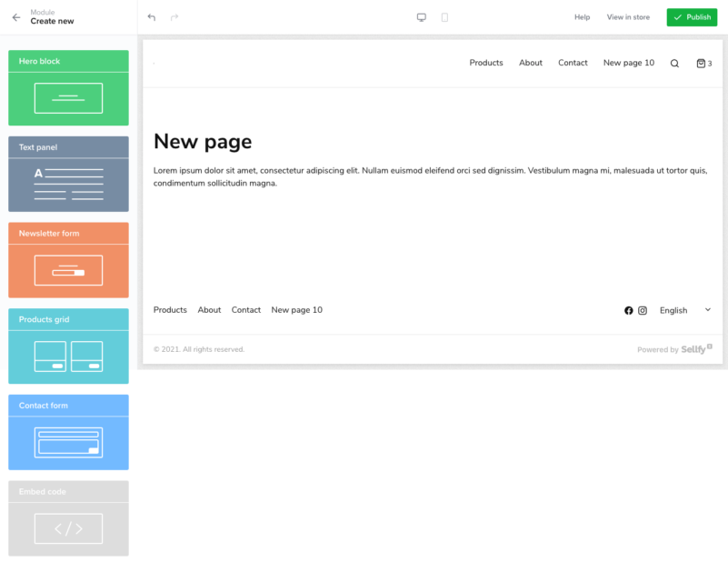This screenshot has height=572, width=728.
Task: Click the Publish button
Action: point(692,17)
